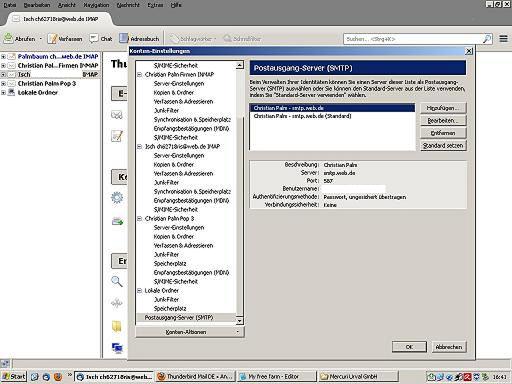This screenshot has width=512, height=384.
Task: Click yellow folder icon in main window
Action: point(117,326)
